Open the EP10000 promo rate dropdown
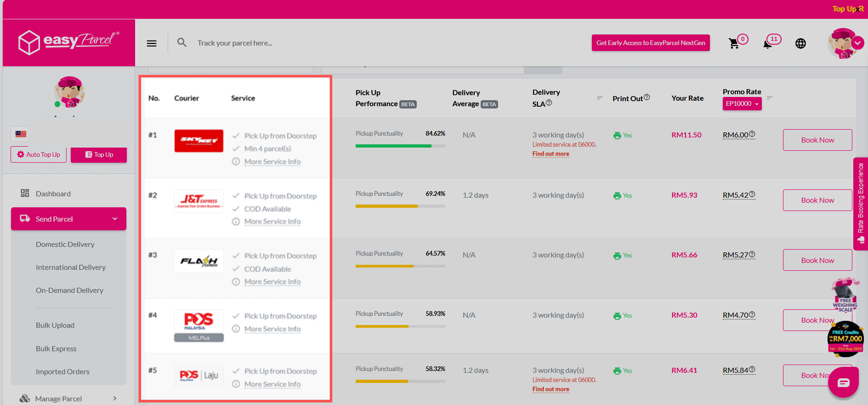Screen dimensions: 868x405 [742, 104]
